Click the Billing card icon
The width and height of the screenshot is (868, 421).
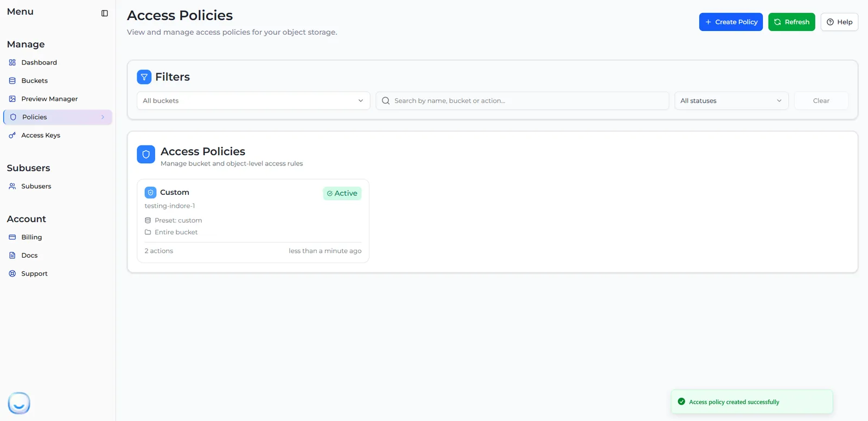12,237
